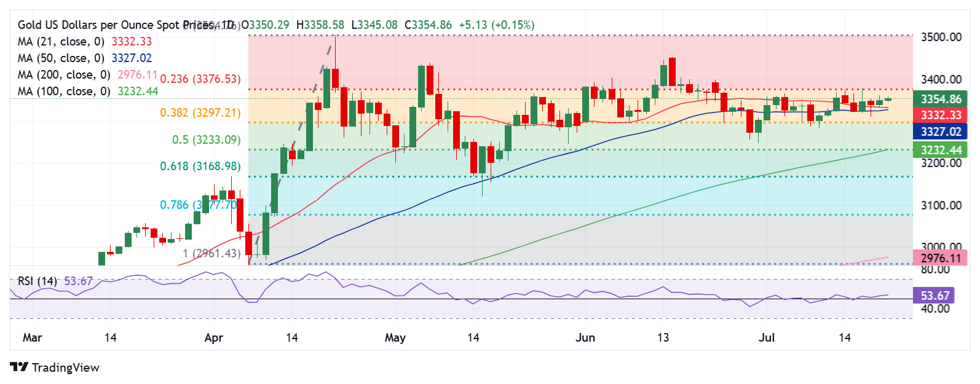Click the TradingView logo icon
The image size is (980, 384).
pos(19,367)
